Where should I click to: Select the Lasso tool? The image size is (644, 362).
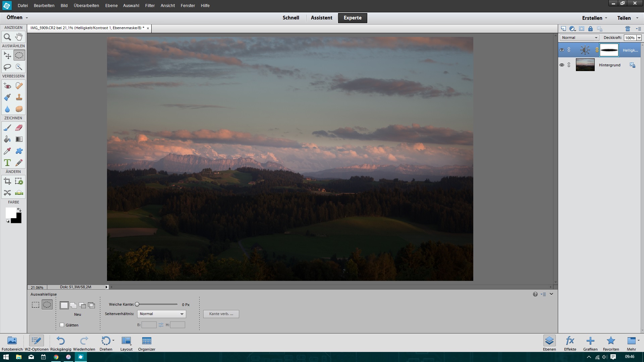pyautogui.click(x=7, y=67)
